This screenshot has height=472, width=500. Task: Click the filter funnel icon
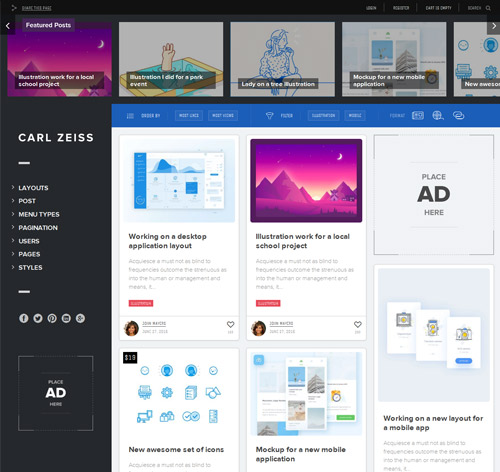tap(269, 116)
